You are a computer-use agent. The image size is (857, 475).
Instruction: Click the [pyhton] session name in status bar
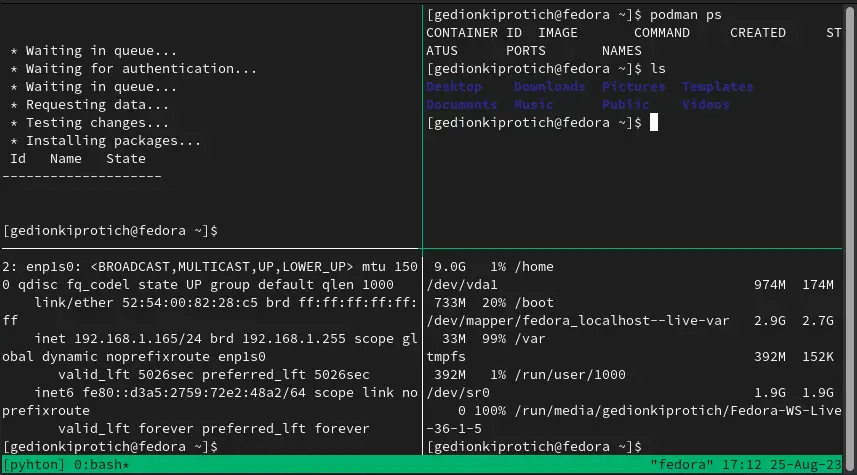[34, 465]
